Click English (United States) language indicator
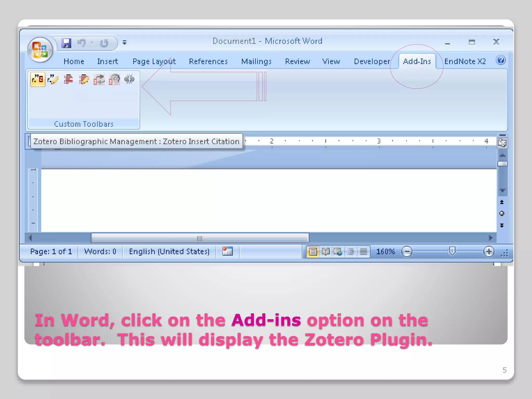Screen dimensions: 532x399 click(169, 251)
